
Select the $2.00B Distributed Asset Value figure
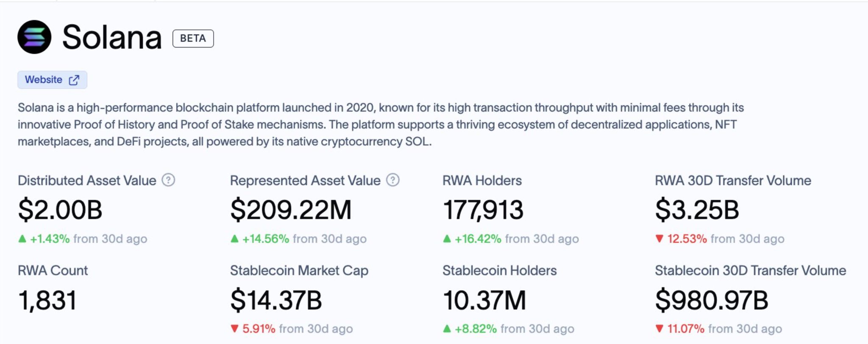tap(60, 210)
